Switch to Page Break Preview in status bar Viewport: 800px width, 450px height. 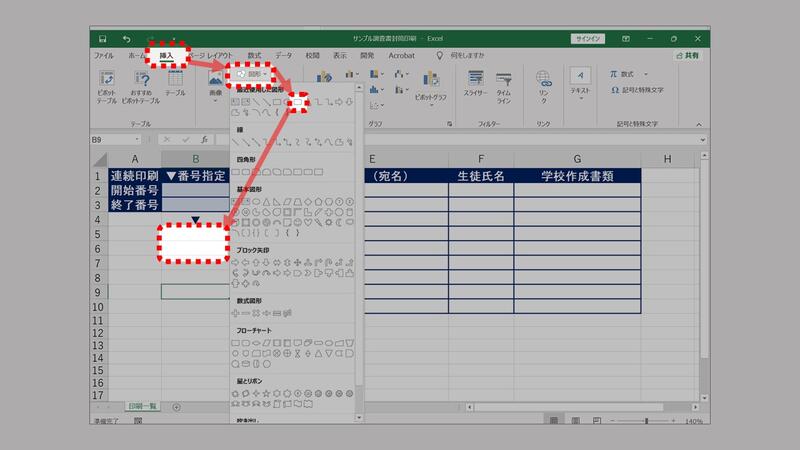[x=597, y=421]
